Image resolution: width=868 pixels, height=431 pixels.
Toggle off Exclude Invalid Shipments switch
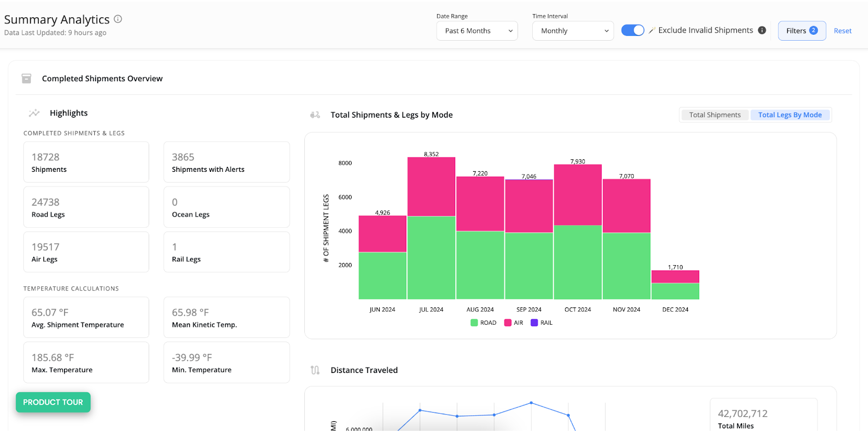633,30
